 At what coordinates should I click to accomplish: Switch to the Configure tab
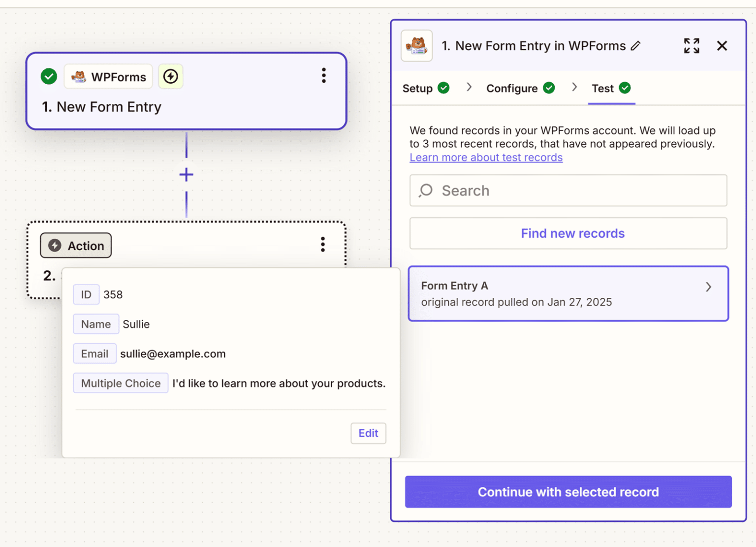click(x=512, y=88)
